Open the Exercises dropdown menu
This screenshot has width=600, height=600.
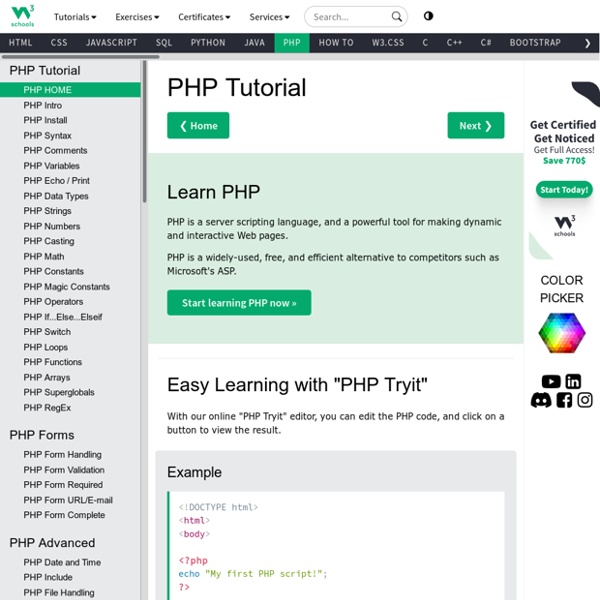point(137,17)
